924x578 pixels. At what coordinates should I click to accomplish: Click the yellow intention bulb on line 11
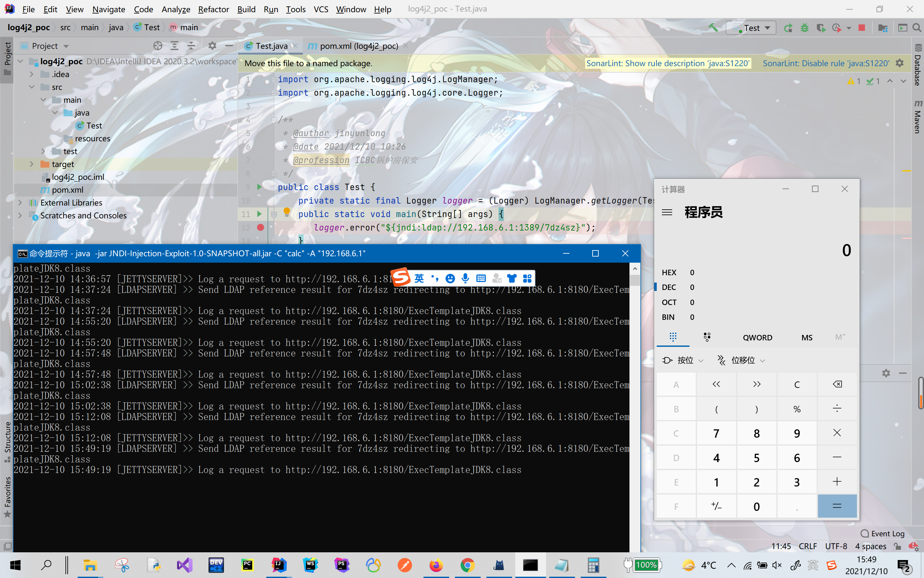tap(287, 212)
